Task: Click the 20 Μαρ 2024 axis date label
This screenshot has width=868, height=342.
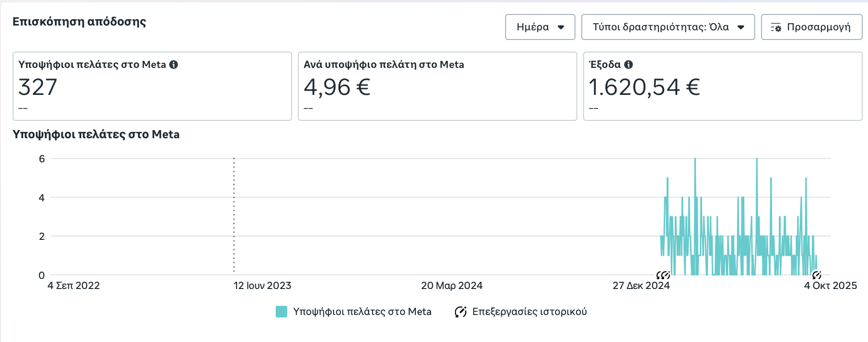Action: [x=452, y=286]
